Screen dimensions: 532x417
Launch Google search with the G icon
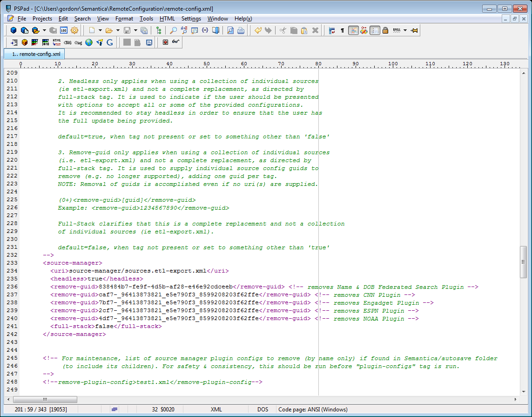(x=110, y=42)
